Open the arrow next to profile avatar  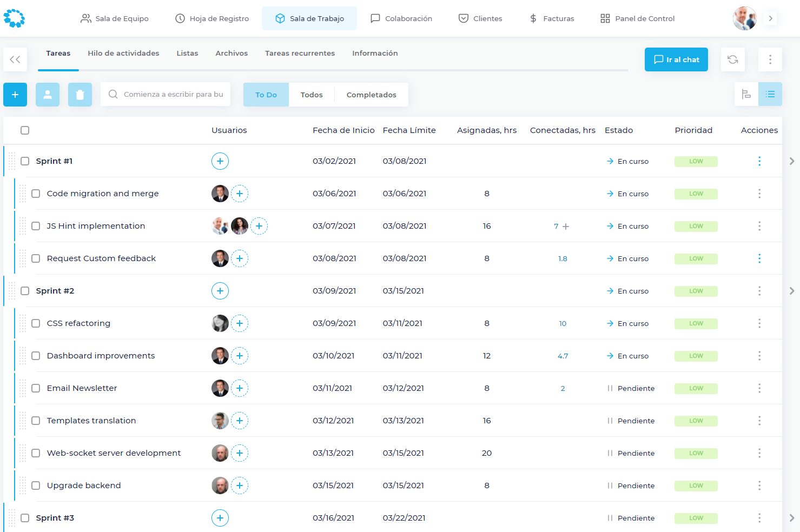point(770,18)
